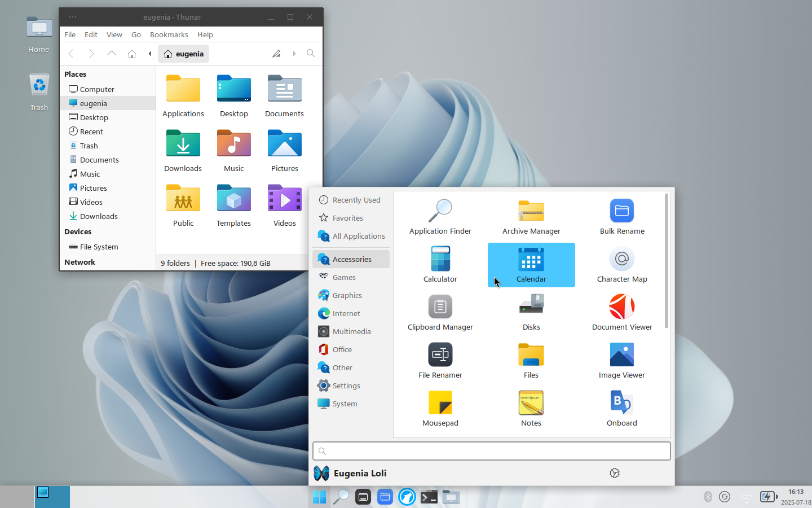This screenshot has height=508, width=812.
Task: Launch the Disks utility
Action: tap(531, 313)
